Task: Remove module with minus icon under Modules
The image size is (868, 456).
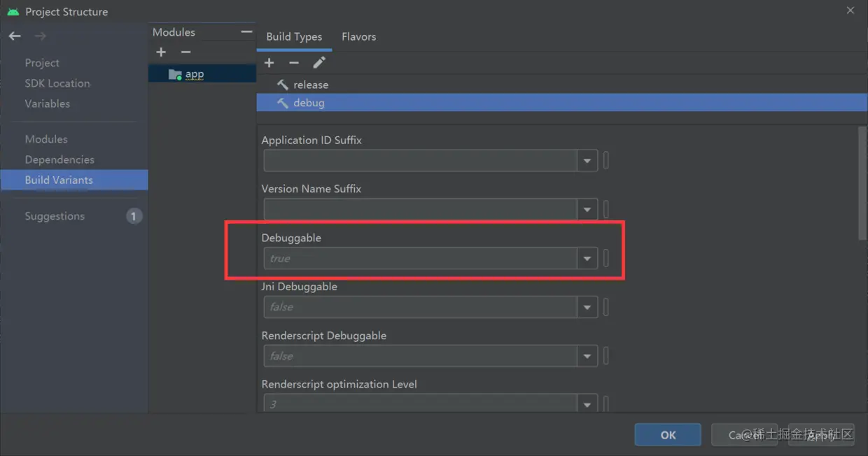Action: coord(185,52)
